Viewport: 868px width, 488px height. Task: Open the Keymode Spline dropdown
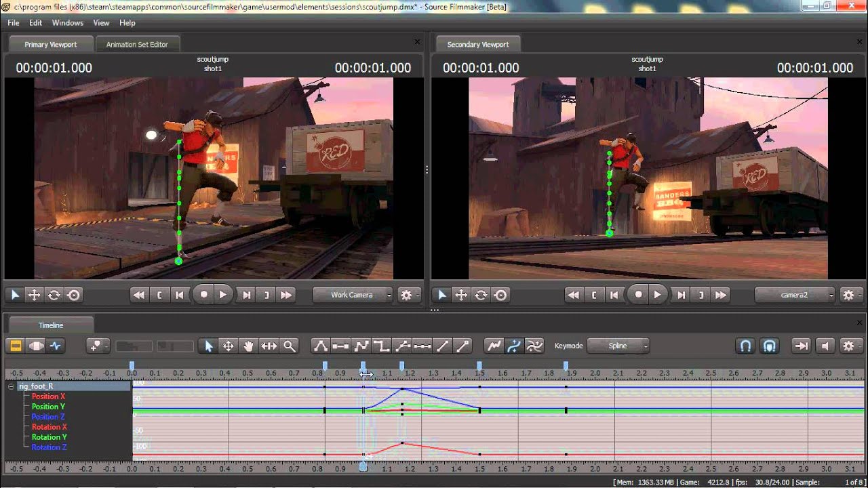(618, 346)
